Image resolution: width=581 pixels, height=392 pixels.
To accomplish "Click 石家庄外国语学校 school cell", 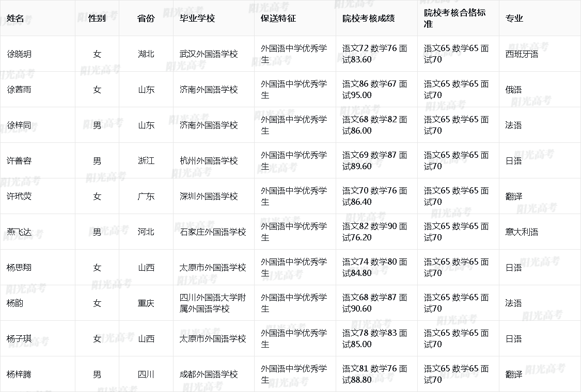I will [x=213, y=232].
